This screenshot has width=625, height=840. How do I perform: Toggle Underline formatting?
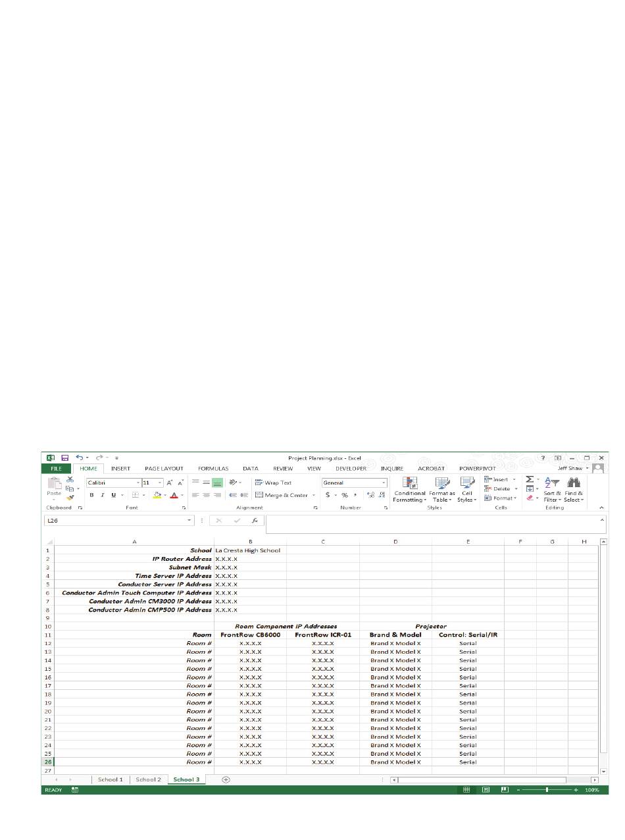[x=113, y=495]
